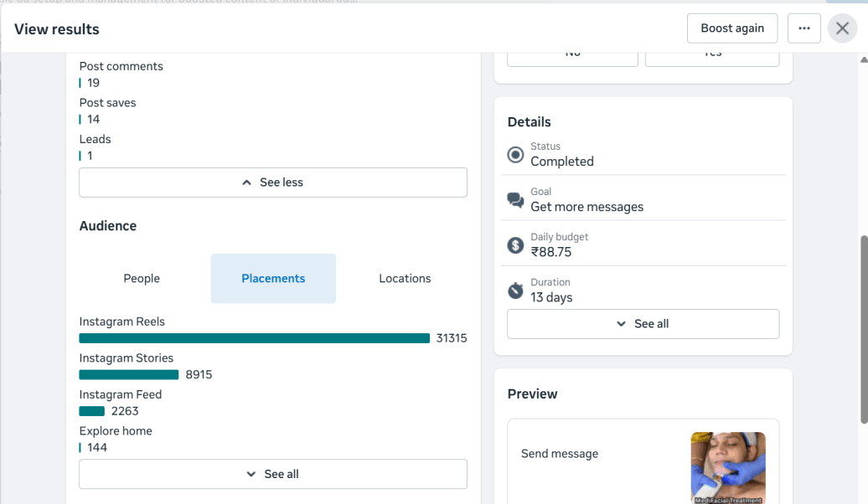Click the 144 Explore home value
Image resolution: width=868 pixels, height=504 pixels.
coord(97,448)
